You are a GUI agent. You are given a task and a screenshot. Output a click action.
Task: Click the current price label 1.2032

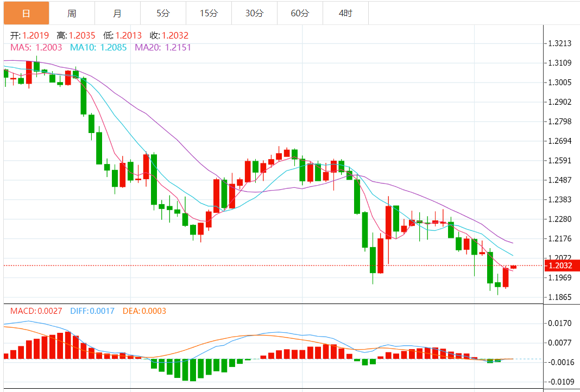561,265
